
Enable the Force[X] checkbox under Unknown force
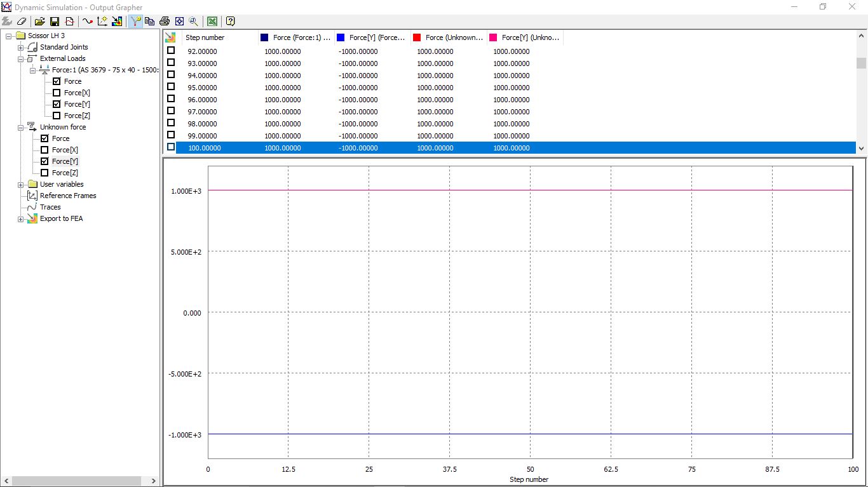[44, 150]
